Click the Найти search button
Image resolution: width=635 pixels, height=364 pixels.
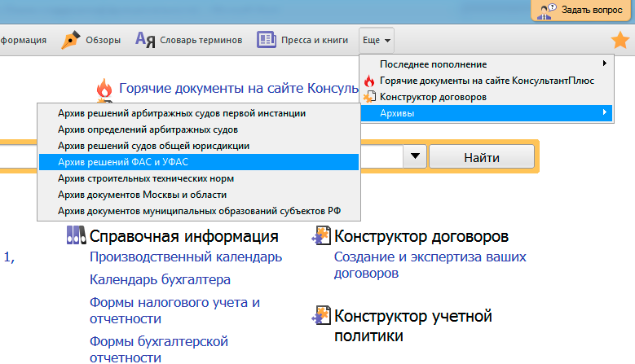tap(482, 157)
